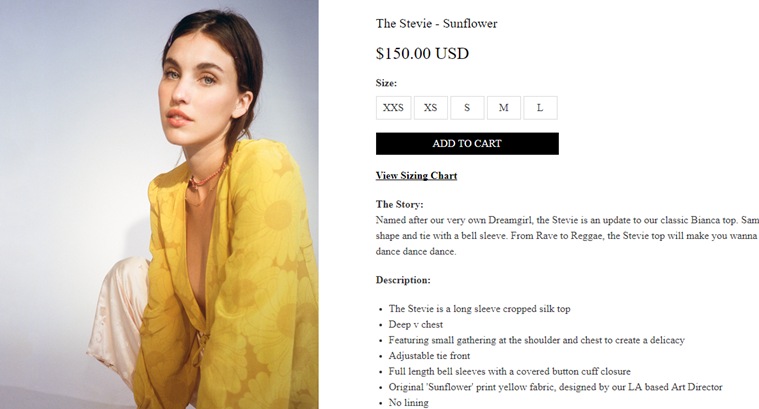Click the Original 'Sunflower' print fabric bullet
The image size is (759, 409).
click(x=555, y=387)
